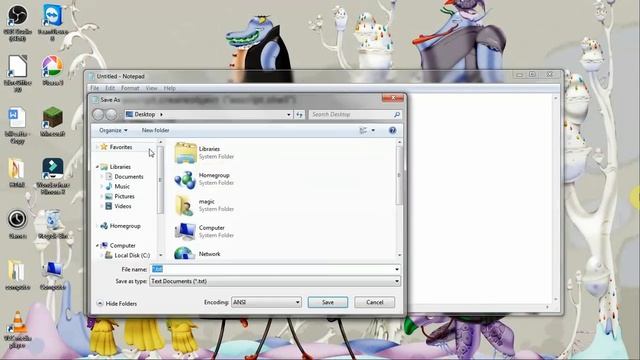Open the view options dropdown arrow
640x360 pixels.
(373, 130)
